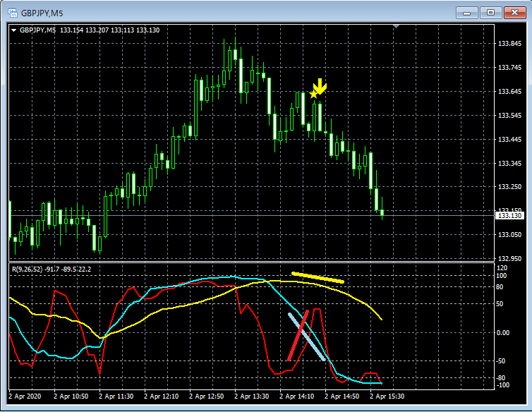Image resolution: width=532 pixels, height=412 pixels.
Task: Click the indicator scale value 120
Action: (x=502, y=268)
